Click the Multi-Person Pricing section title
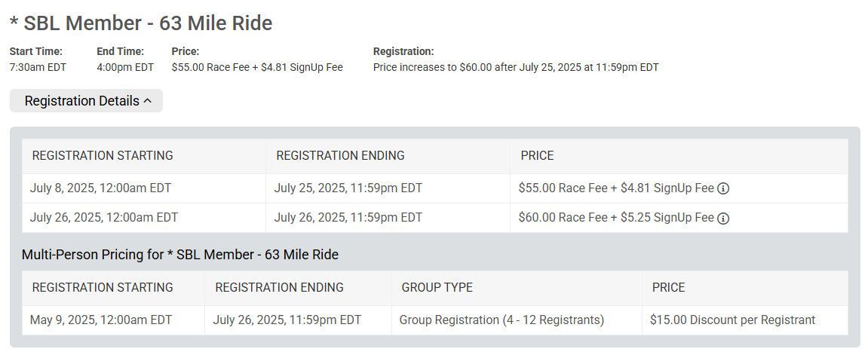The image size is (868, 358). (180, 255)
